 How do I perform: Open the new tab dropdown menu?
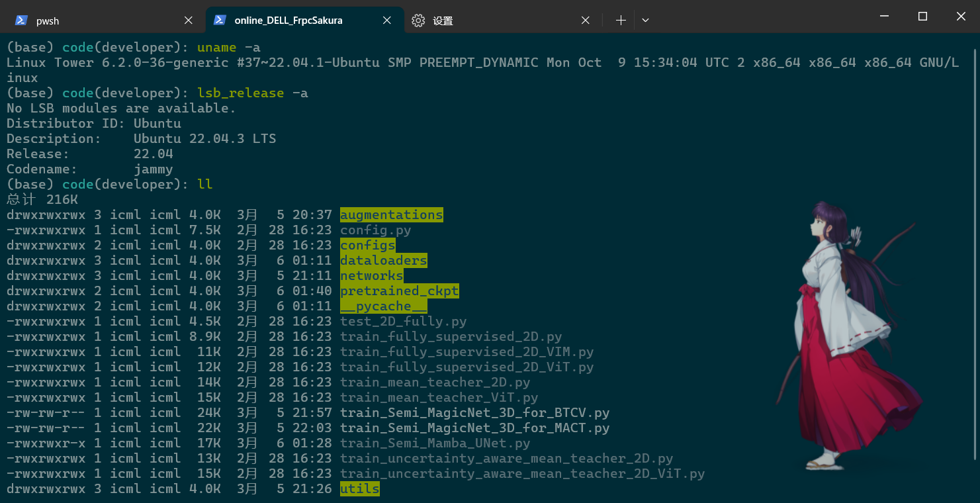click(x=645, y=21)
